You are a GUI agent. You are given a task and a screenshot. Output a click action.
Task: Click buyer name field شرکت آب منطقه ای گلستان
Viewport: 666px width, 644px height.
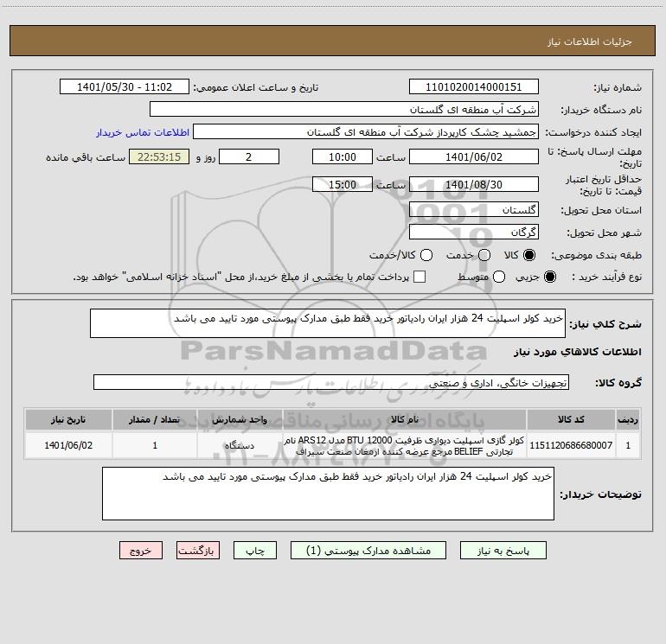[x=344, y=110]
